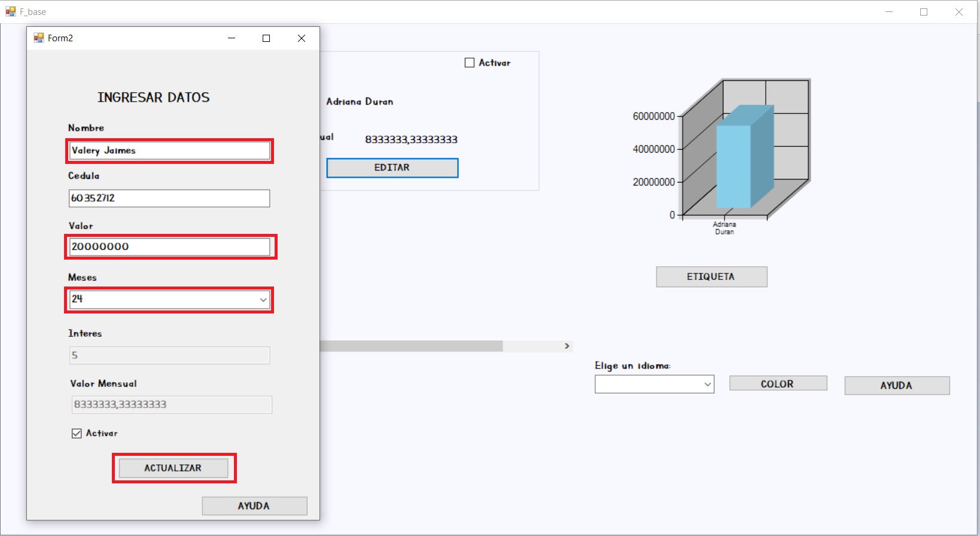Click the chart axis label 40000000
This screenshot has height=536, width=980.
(x=653, y=149)
